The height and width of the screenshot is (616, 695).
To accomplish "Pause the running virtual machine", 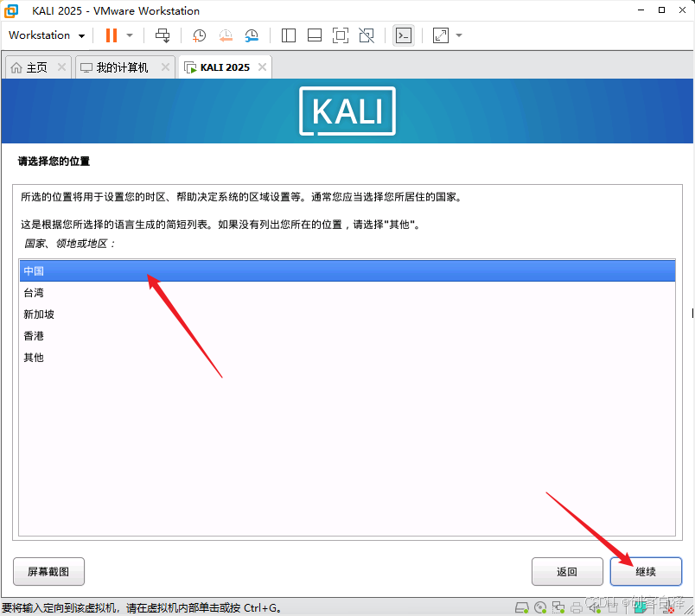I will [112, 35].
